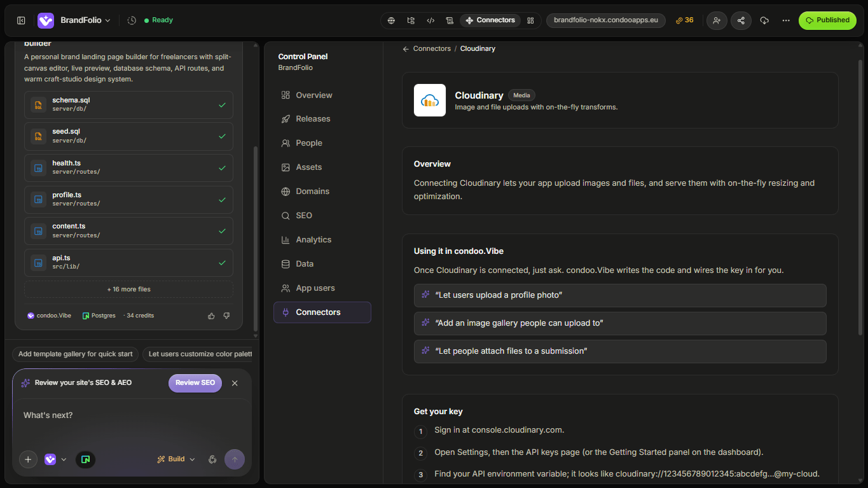Open the content.ts file card
This screenshot has height=488, width=868.
[128, 231]
